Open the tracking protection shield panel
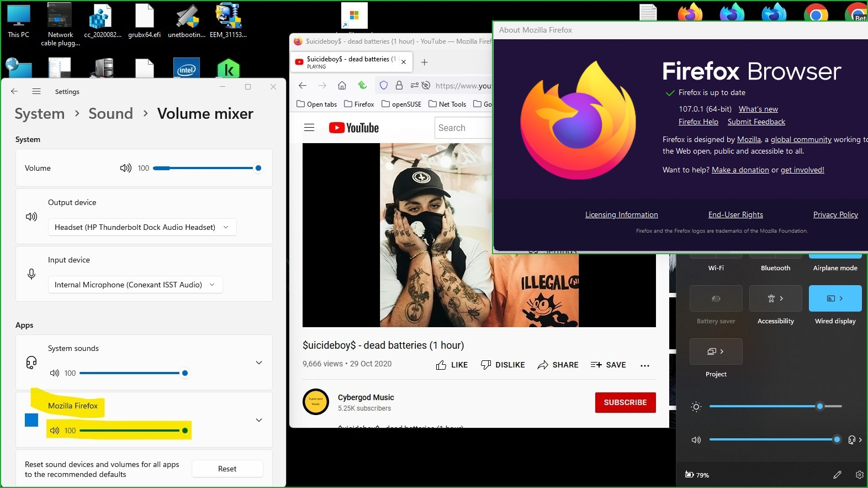Image resolution: width=868 pixels, height=488 pixels. [x=384, y=85]
